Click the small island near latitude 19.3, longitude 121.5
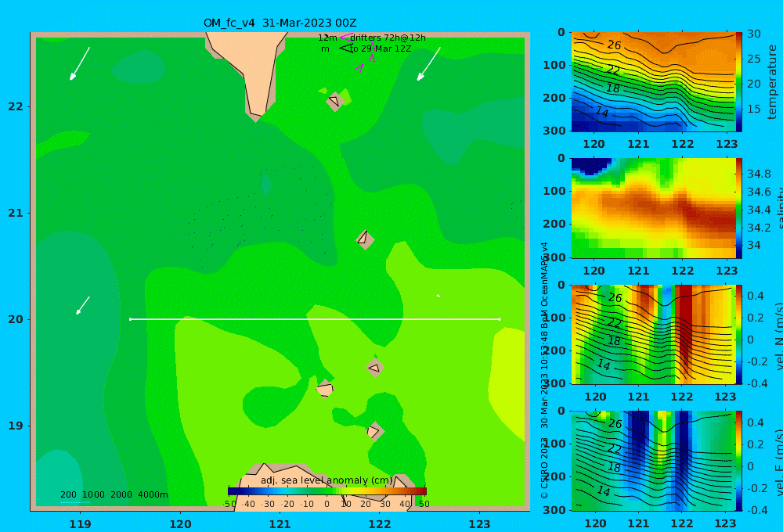 click(325, 389)
